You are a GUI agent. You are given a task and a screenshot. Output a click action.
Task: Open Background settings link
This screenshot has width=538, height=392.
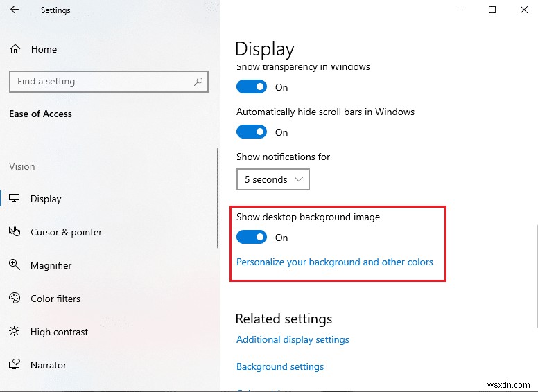coord(280,366)
